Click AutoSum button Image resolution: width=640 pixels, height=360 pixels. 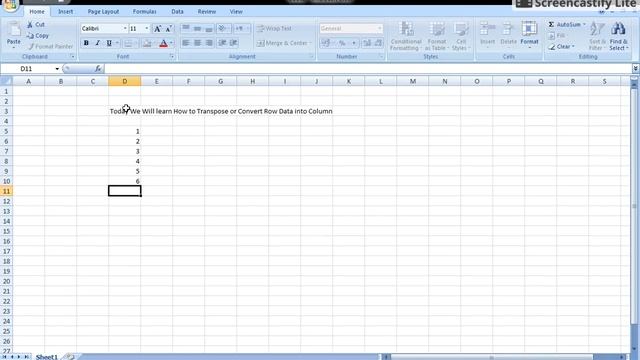coord(567,24)
